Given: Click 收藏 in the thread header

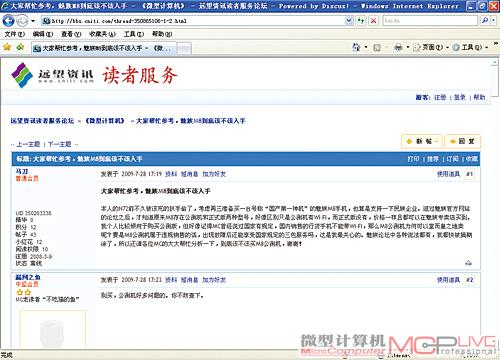Looking at the screenshot, I should tap(472, 159).
